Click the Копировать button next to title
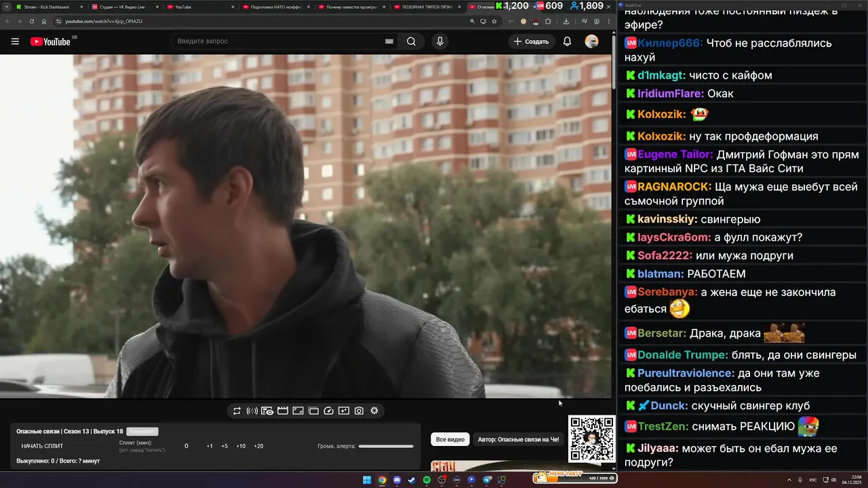The image size is (868, 488). 142,431
